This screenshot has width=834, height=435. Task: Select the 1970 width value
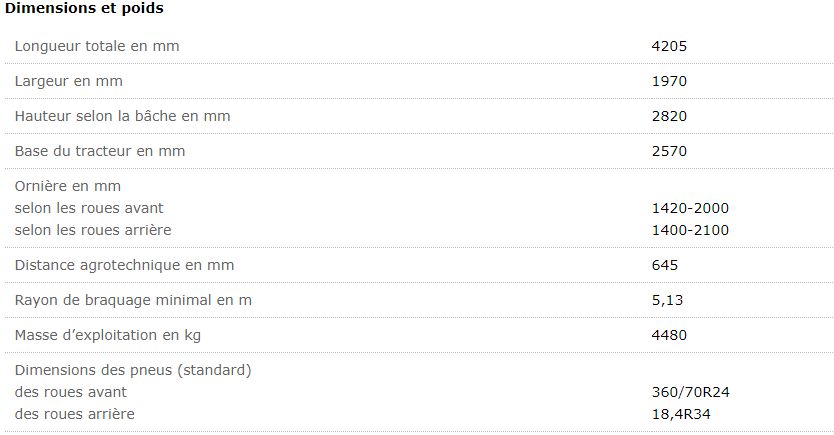pyautogui.click(x=669, y=81)
